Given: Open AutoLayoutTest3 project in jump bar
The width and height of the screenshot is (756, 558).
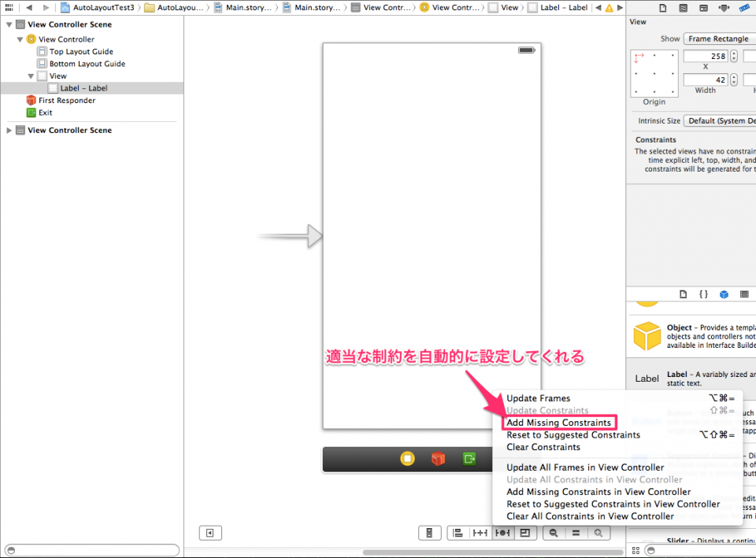Looking at the screenshot, I should point(97,7).
